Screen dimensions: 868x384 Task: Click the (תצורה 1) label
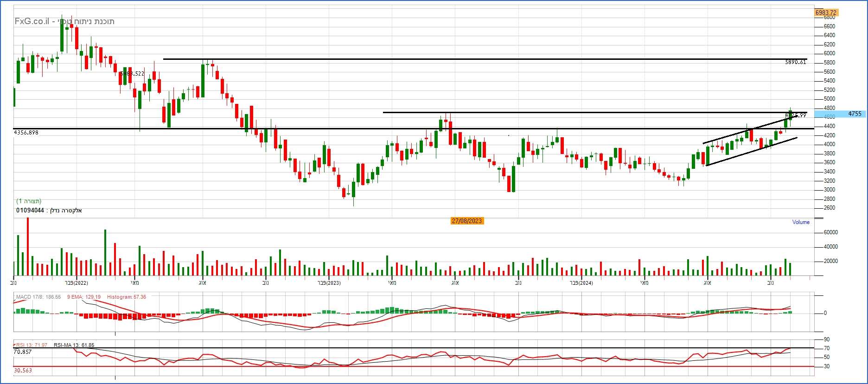click(29, 201)
